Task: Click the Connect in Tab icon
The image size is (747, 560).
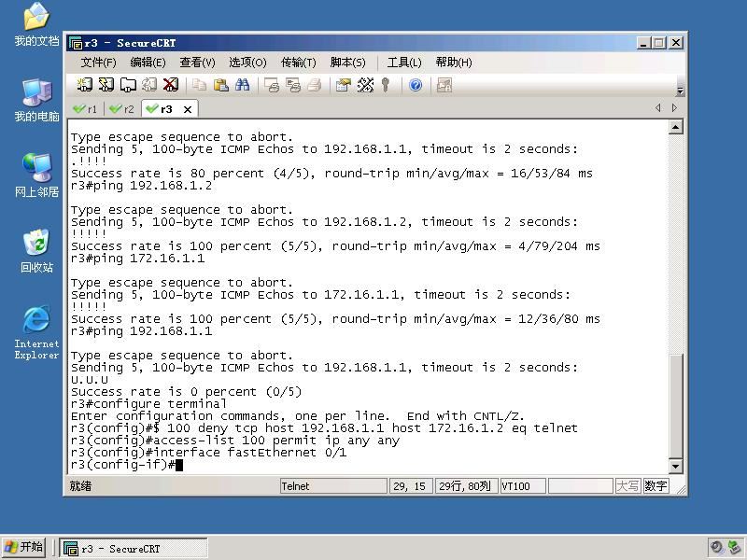Action: (128, 85)
